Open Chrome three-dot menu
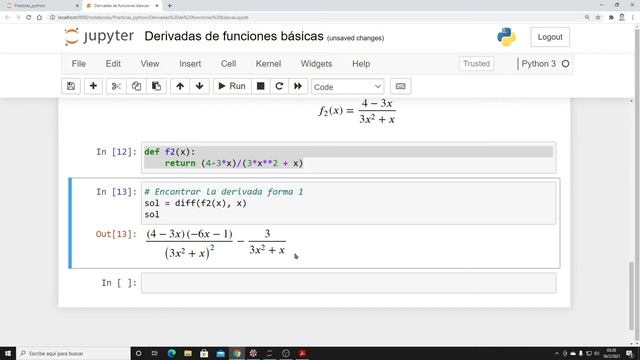 click(633, 18)
